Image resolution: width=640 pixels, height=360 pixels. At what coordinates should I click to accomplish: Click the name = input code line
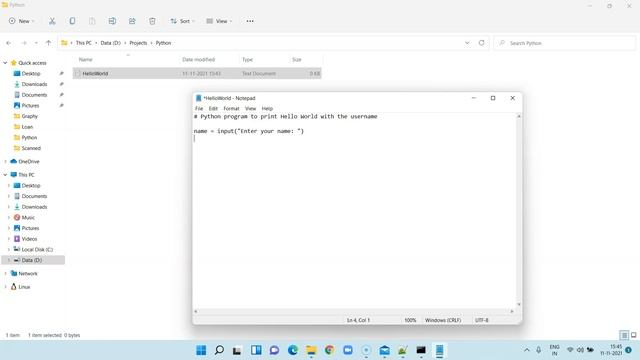tap(249, 131)
